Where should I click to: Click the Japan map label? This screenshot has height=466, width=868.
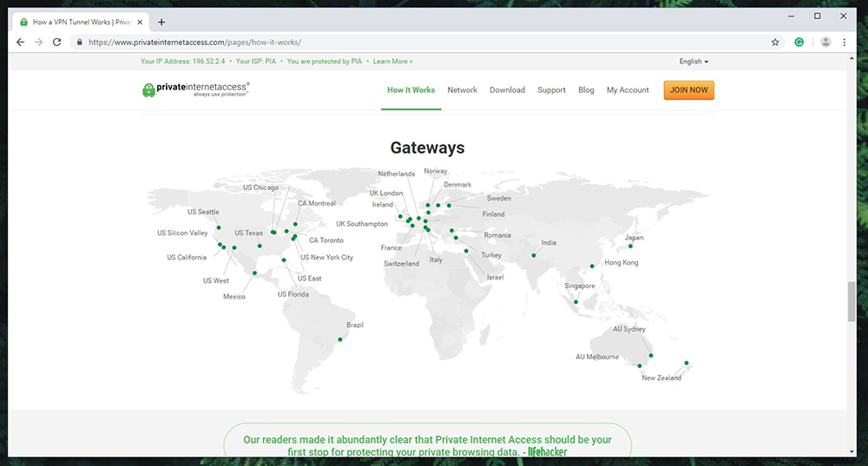pos(634,238)
